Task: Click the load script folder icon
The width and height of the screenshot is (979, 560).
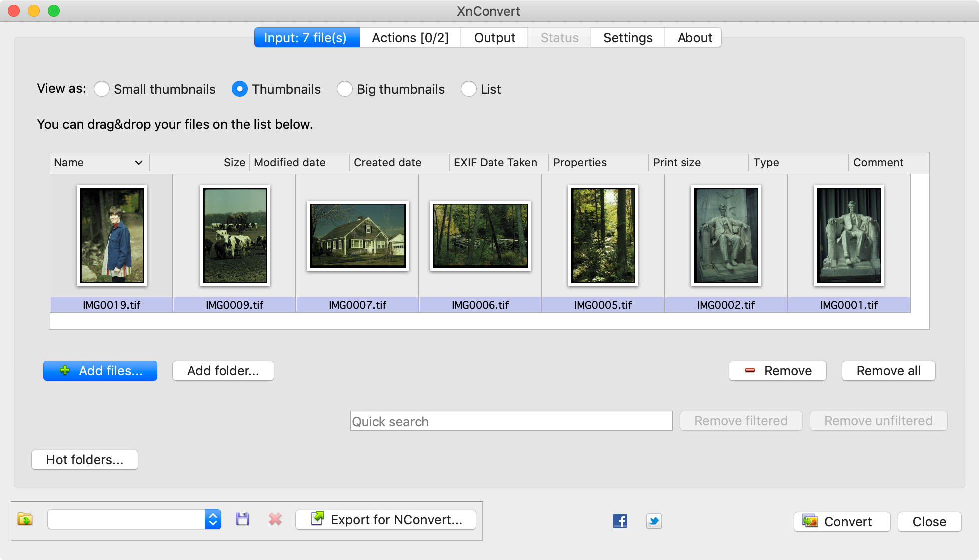Action: tap(25, 520)
